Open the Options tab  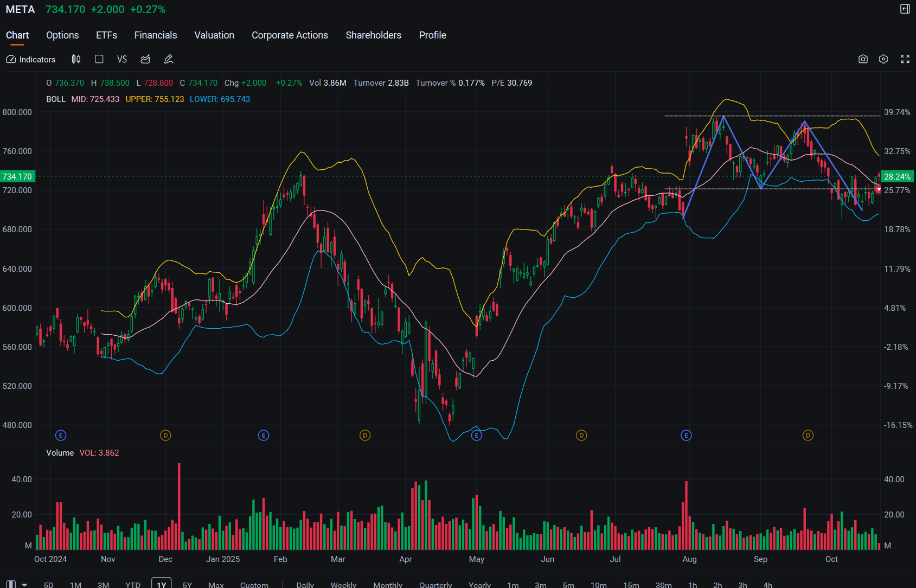[x=62, y=35]
